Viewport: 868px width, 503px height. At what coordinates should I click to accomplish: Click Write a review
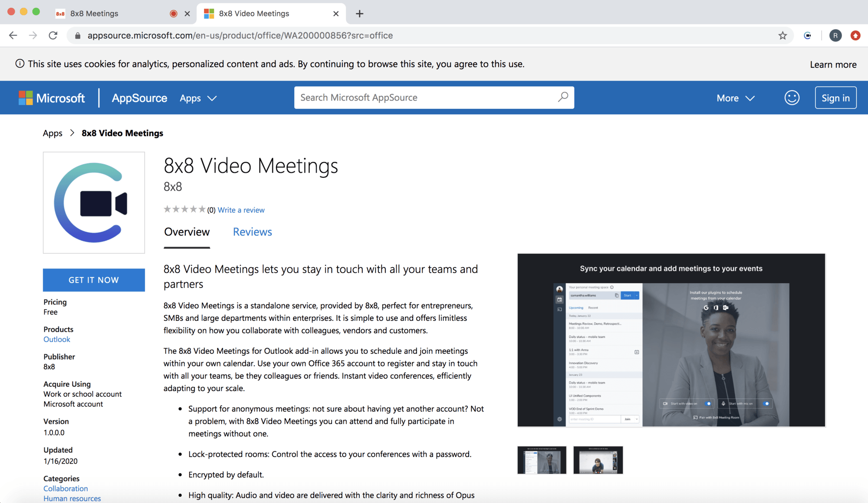pos(241,210)
